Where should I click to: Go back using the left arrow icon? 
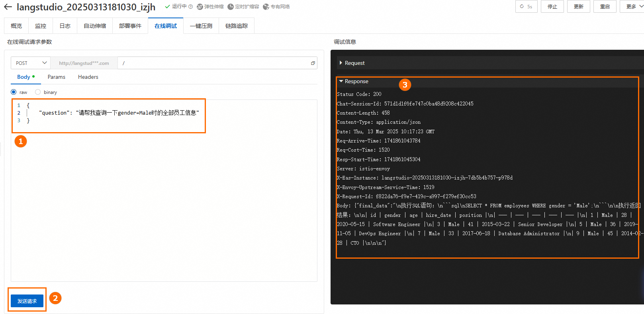(8, 7)
